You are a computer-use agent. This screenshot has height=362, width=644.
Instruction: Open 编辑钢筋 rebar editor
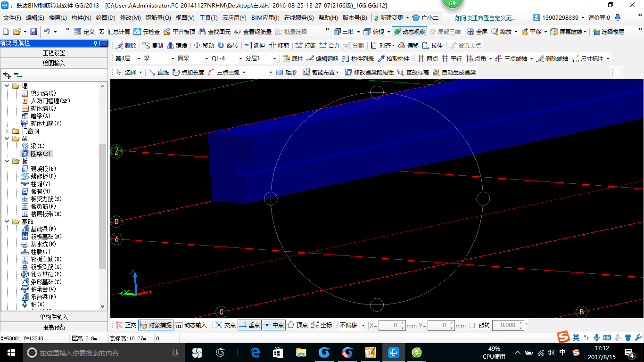(322, 59)
